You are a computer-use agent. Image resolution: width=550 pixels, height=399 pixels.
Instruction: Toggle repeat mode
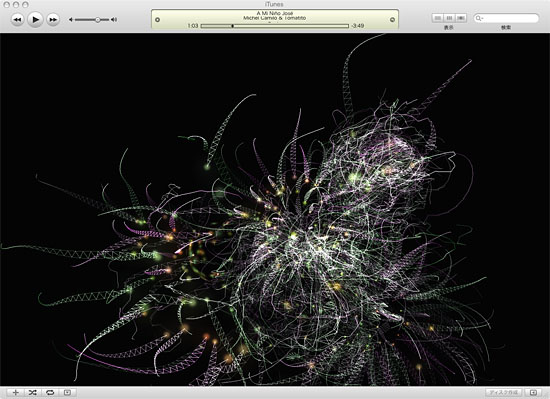50,393
